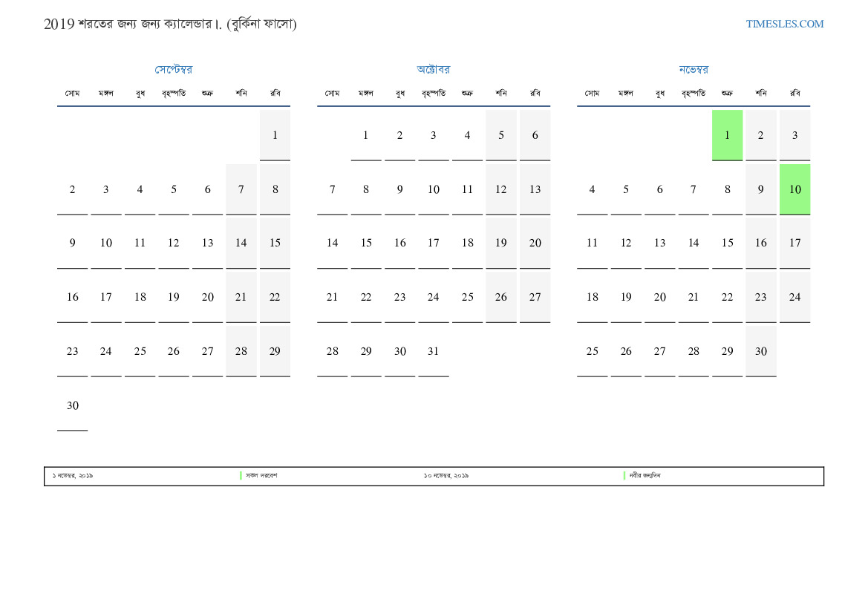The height and width of the screenshot is (614, 868).
Task: Open the TIMESLES.COM link
Action: [x=784, y=24]
